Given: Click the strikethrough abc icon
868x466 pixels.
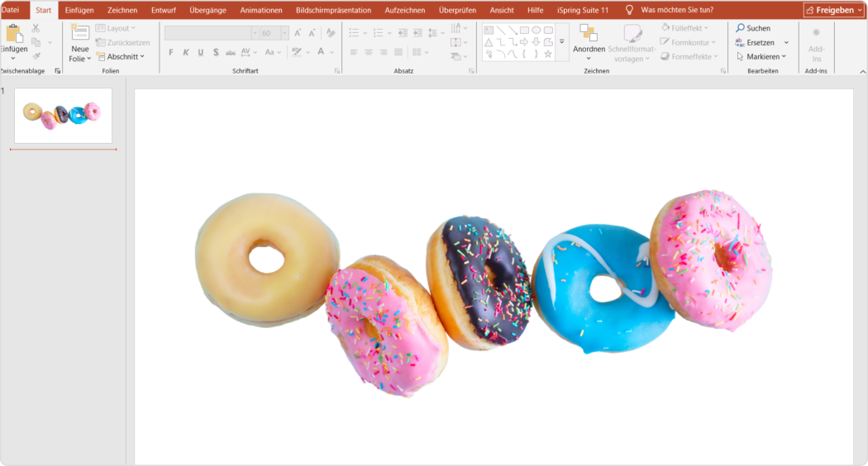Looking at the screenshot, I should click(x=231, y=53).
